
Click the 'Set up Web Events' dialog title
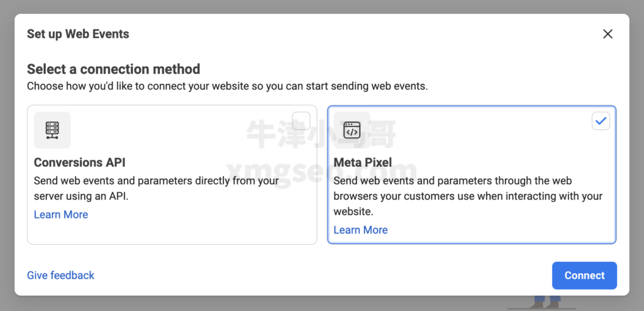coord(78,34)
